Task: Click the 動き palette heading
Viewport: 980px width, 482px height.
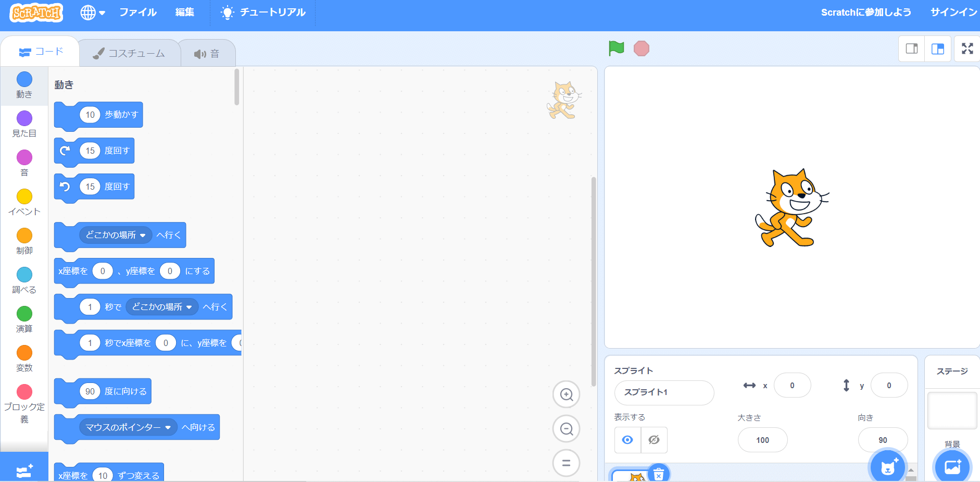Action: pos(64,84)
